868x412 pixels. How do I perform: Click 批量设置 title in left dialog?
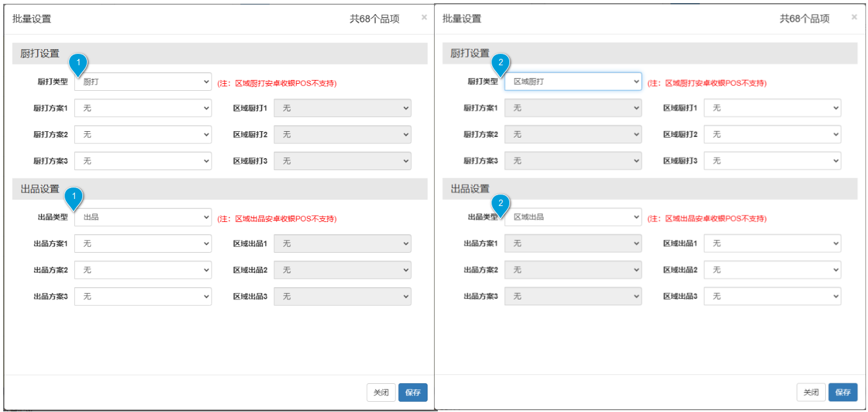tap(32, 19)
